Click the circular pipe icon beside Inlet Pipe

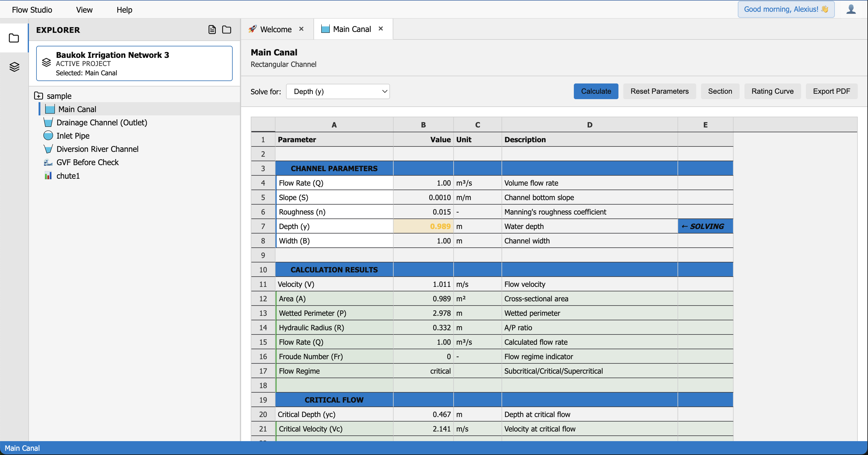48,136
